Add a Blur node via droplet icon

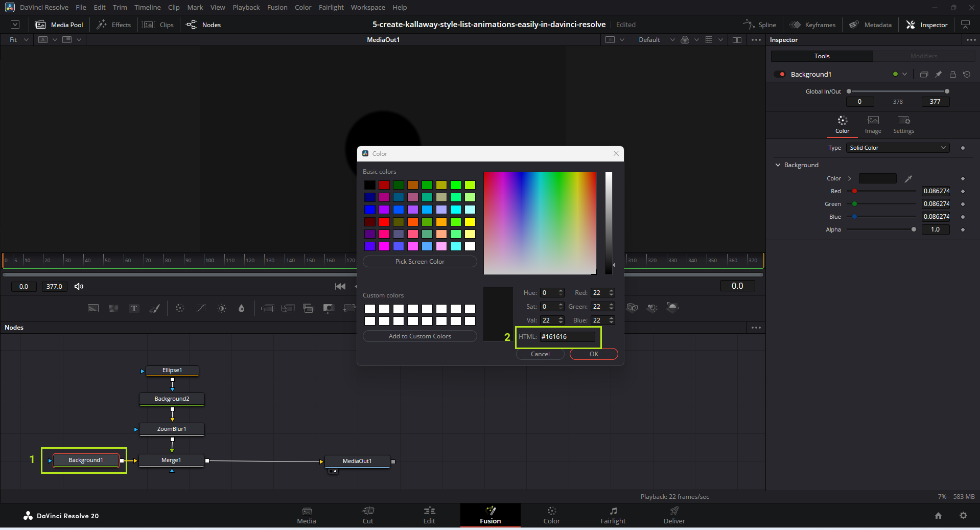pos(241,308)
